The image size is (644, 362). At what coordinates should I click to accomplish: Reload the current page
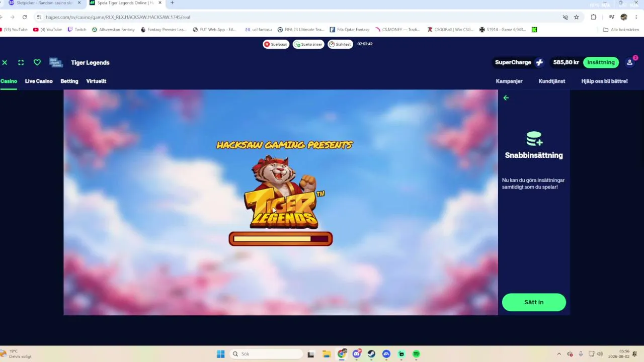tap(24, 17)
